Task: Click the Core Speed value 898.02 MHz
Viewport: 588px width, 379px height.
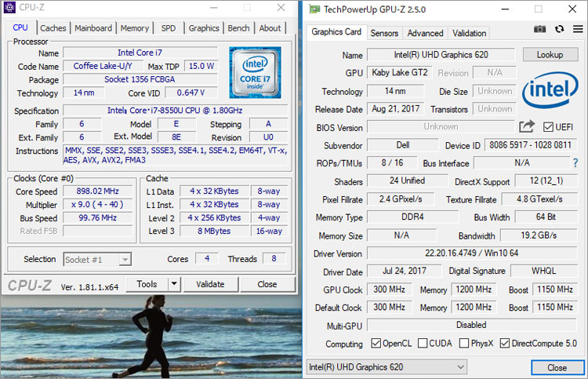Action: [98, 191]
